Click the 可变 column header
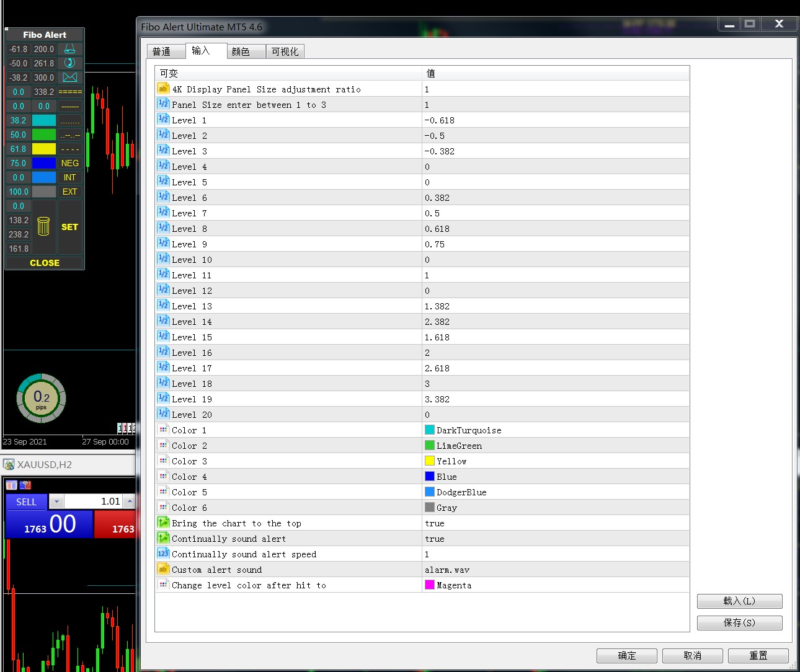Screen dimensions: 800x672 289,73
